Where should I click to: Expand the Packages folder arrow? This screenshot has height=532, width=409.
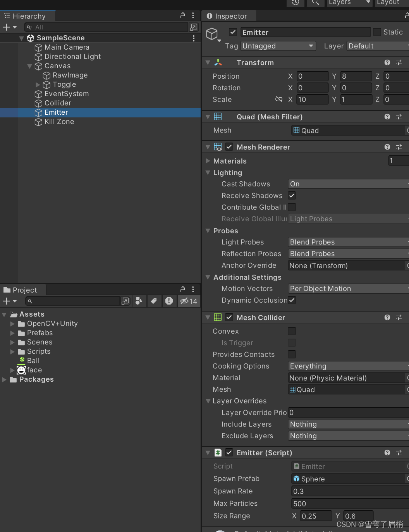pos(4,380)
